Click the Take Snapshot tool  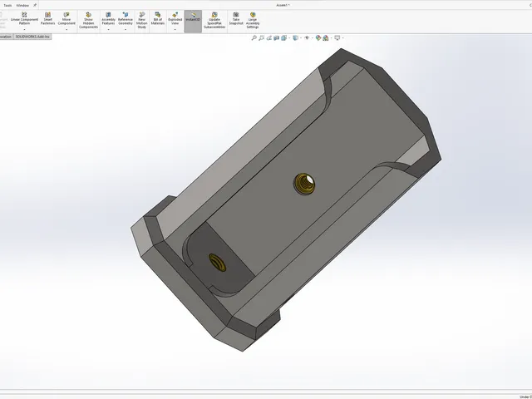tap(236, 18)
